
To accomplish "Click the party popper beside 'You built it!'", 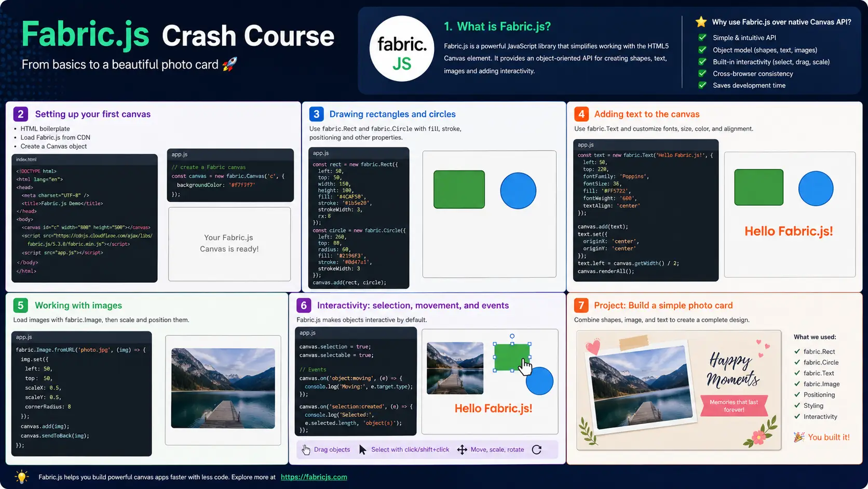I will [x=799, y=437].
